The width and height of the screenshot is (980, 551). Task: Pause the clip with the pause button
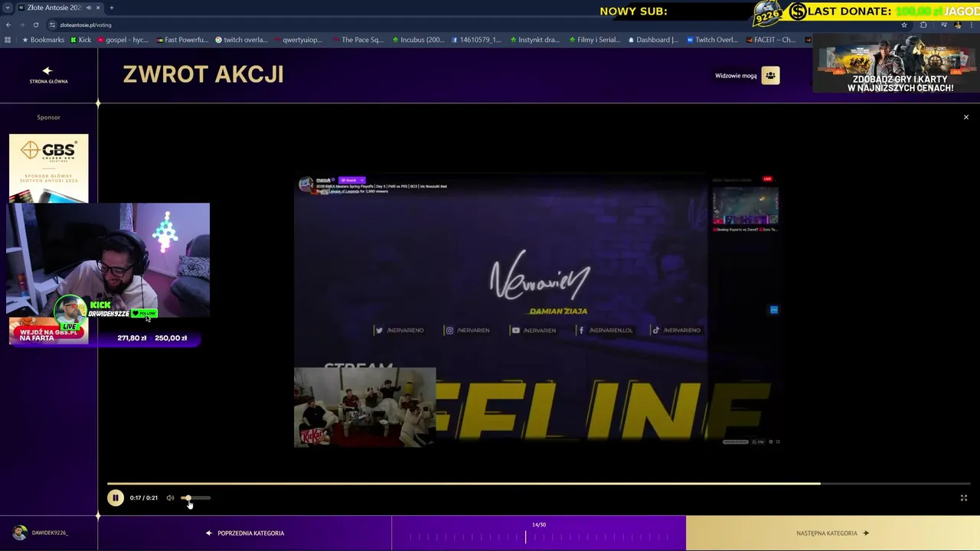115,498
